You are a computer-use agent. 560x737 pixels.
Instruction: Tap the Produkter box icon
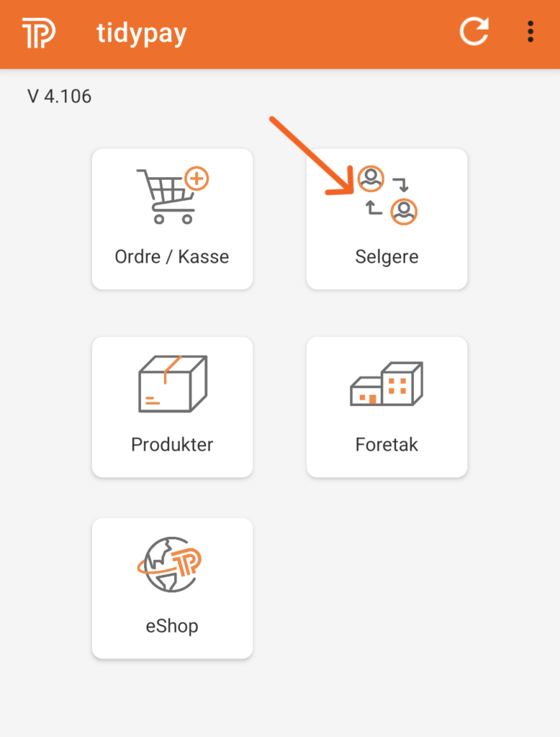coord(173,384)
